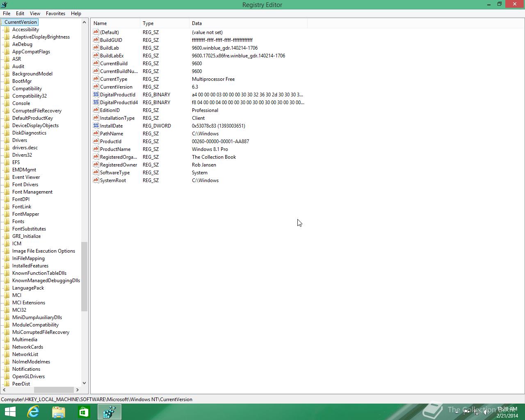Click the 'Windows 8.1 Pro' data cell
The height and width of the screenshot is (420, 525).
210,149
